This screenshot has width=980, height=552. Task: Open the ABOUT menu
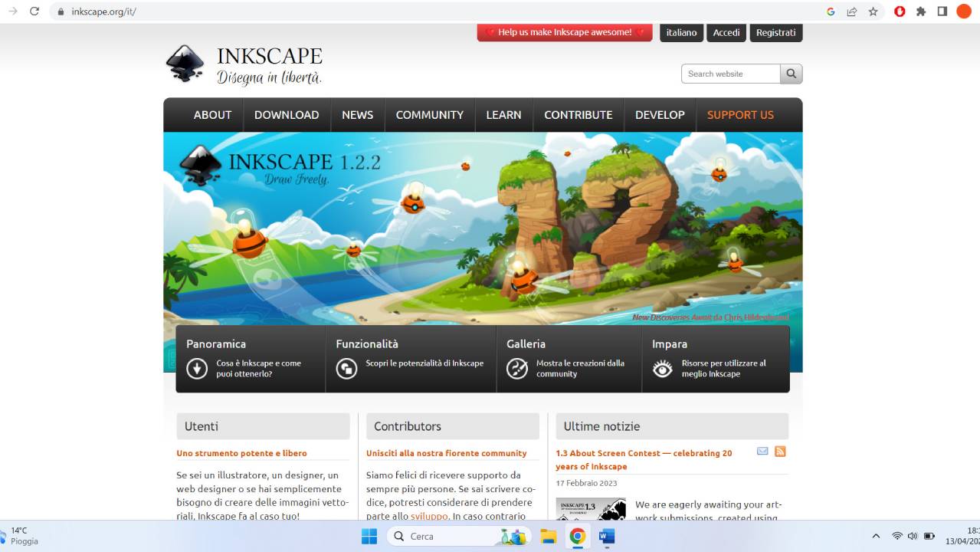point(212,115)
